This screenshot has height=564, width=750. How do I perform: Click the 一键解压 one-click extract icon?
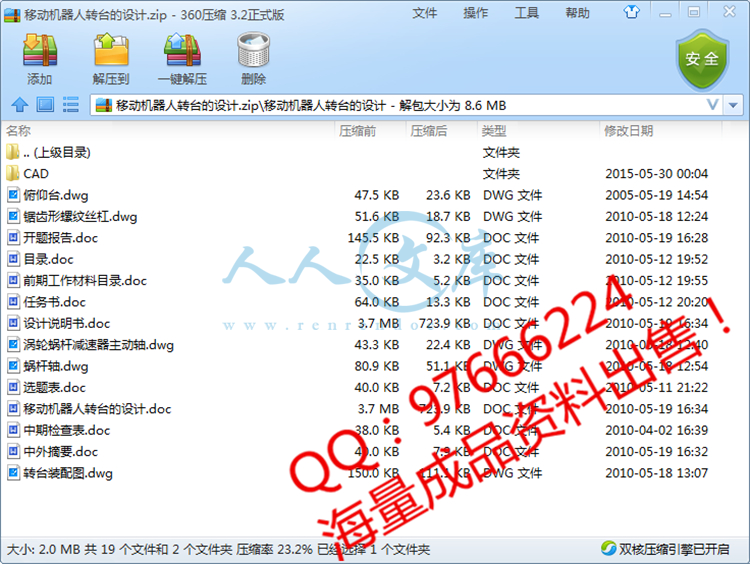click(x=182, y=50)
